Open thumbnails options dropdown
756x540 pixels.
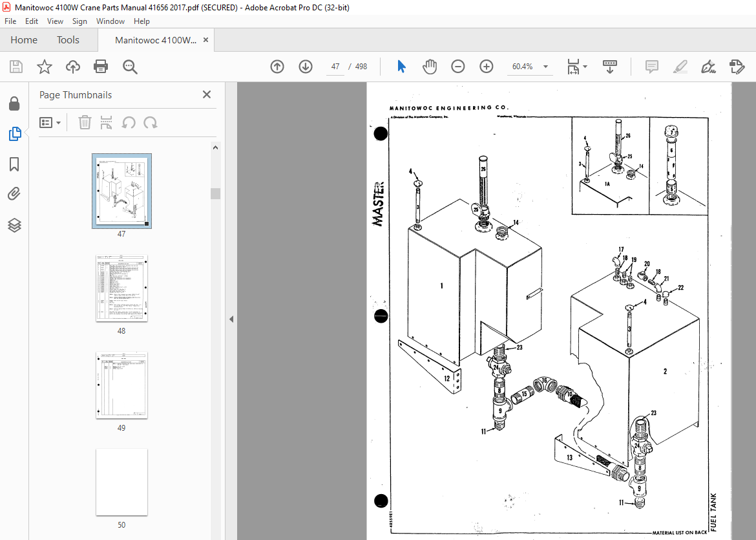coord(50,123)
